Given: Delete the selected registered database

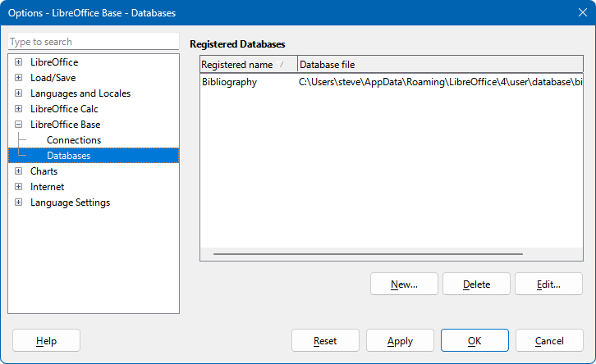Looking at the screenshot, I should [x=476, y=284].
